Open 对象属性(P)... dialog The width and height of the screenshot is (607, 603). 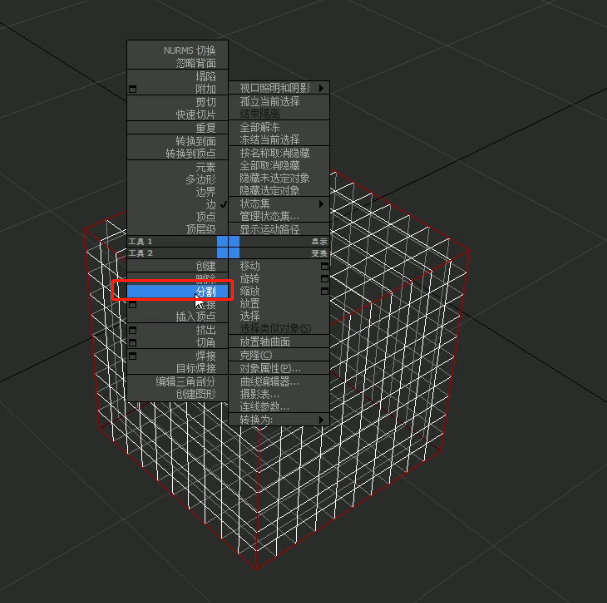coord(270,368)
